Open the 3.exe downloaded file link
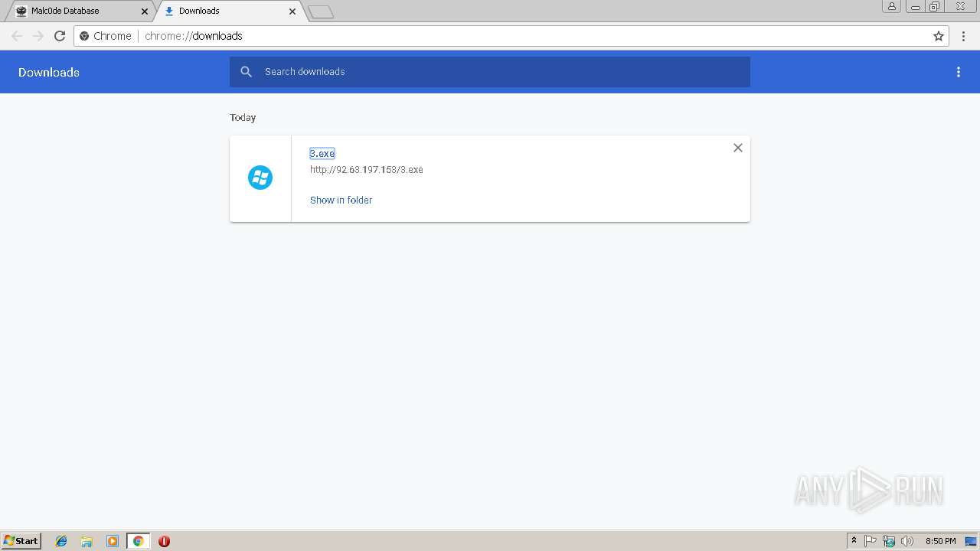980x551 pixels. (x=322, y=154)
